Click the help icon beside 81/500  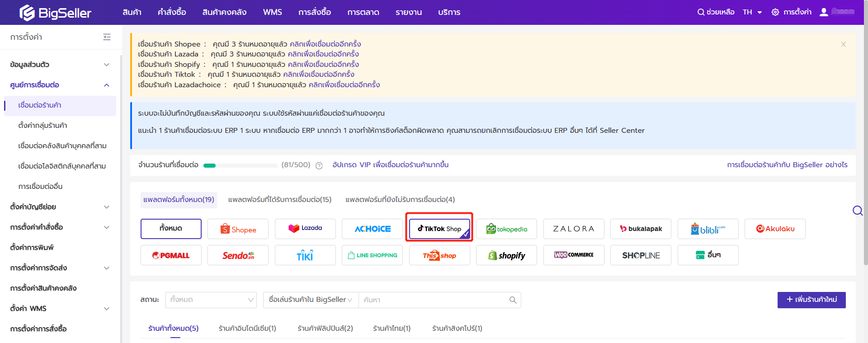[319, 165]
